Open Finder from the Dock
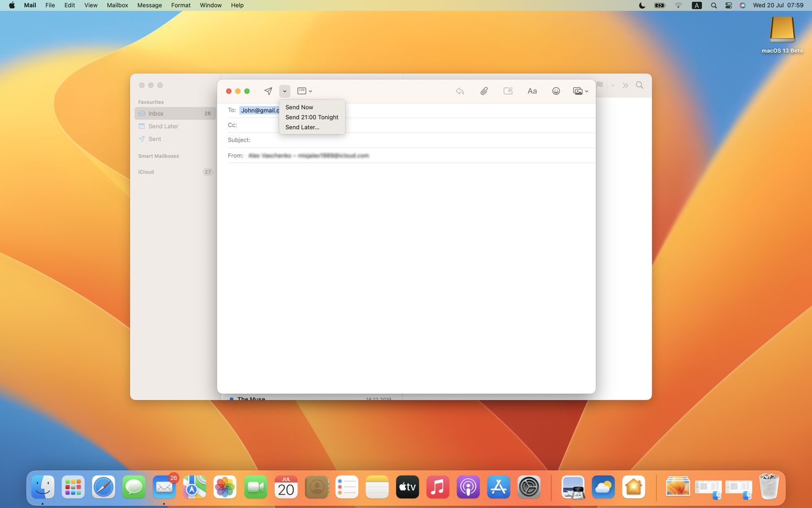Screen dimensions: 812x508 43,487
